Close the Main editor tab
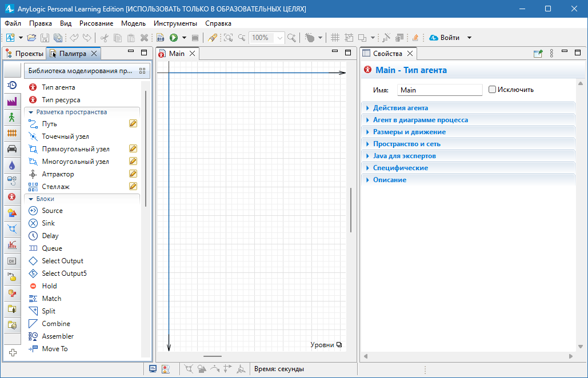 (x=192, y=54)
